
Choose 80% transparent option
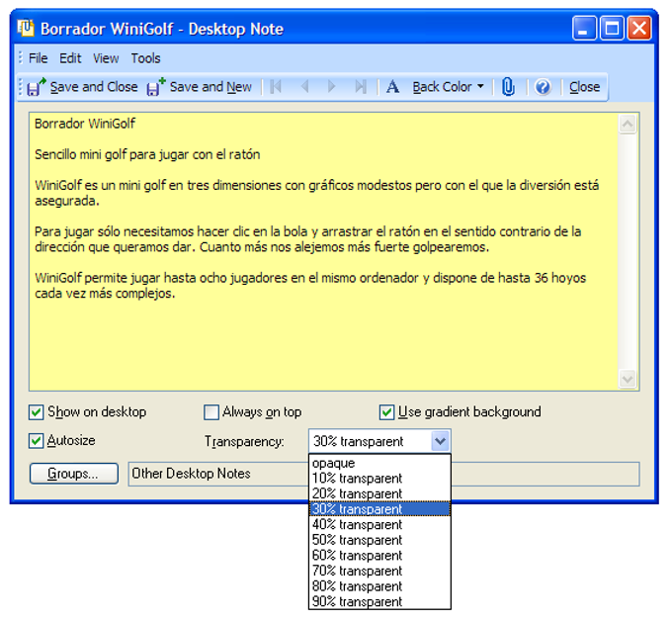click(379, 586)
